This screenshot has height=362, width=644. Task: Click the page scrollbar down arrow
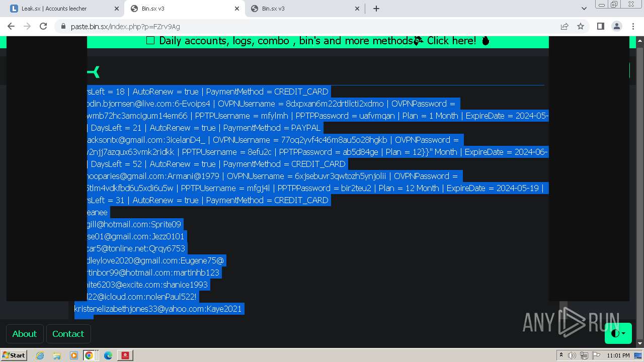pyautogui.click(x=639, y=343)
